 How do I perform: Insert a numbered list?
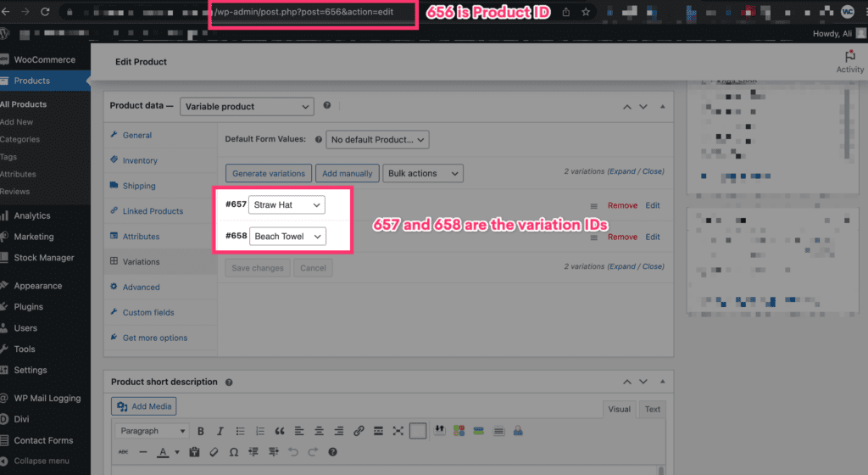(259, 431)
